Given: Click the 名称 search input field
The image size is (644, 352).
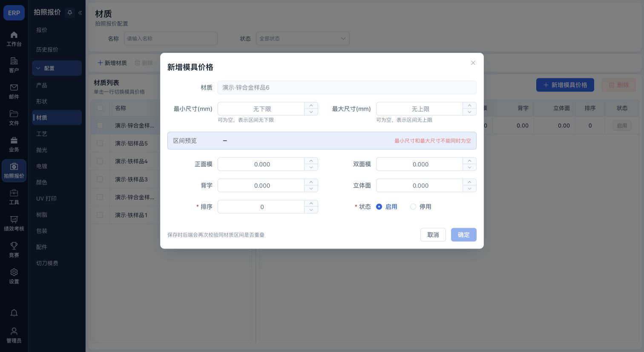Looking at the screenshot, I should (171, 39).
